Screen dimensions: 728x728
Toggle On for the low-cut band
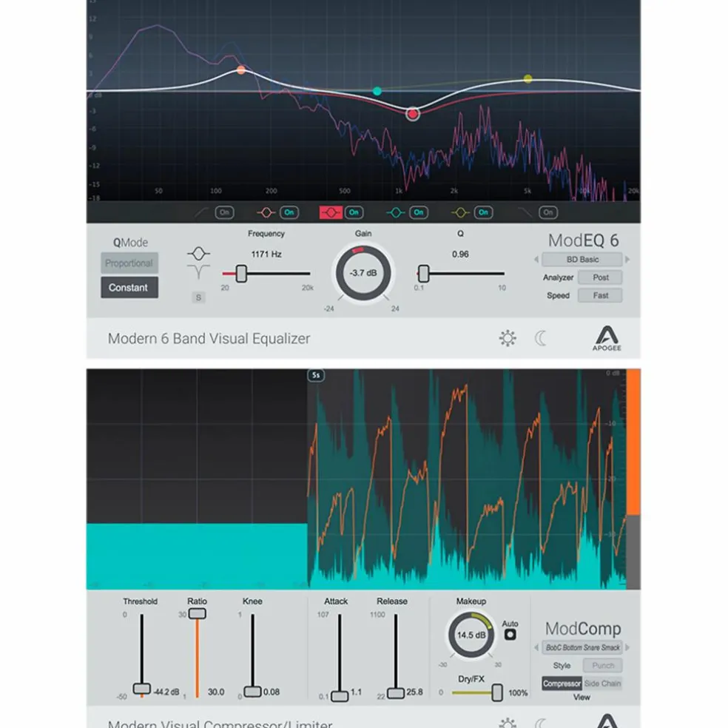tap(224, 212)
